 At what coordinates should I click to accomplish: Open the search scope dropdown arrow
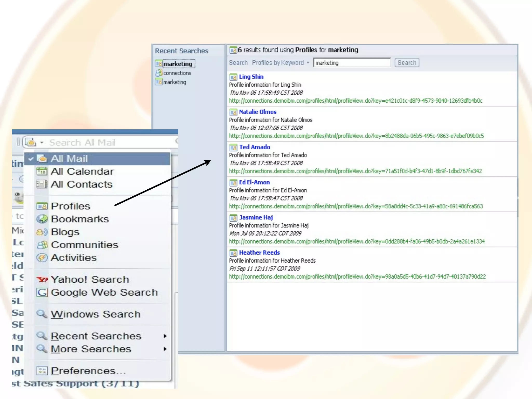(x=42, y=143)
